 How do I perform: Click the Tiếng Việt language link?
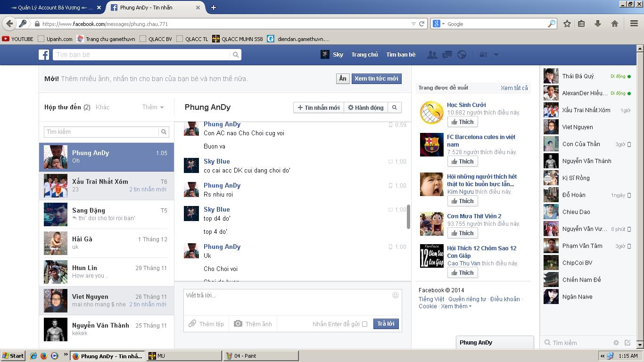pos(431,299)
